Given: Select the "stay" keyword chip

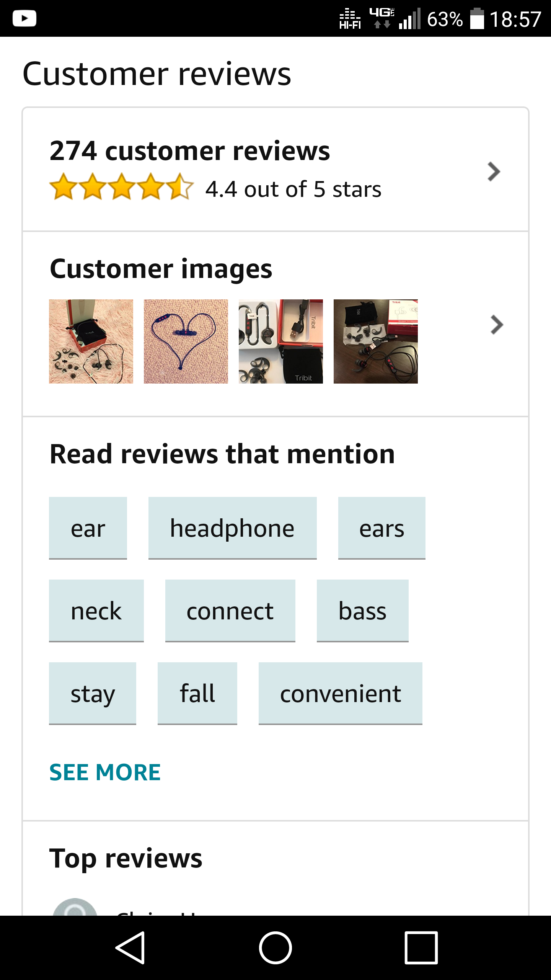Looking at the screenshot, I should point(93,694).
